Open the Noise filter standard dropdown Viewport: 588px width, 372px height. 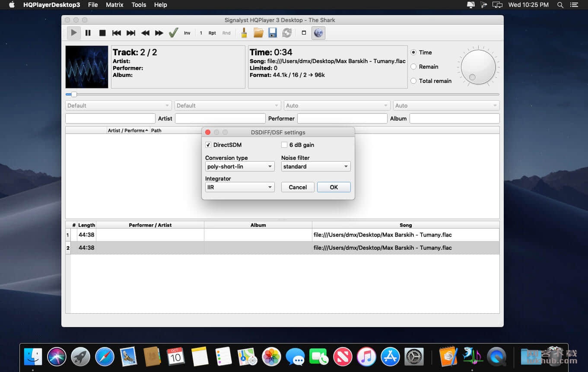[316, 166]
